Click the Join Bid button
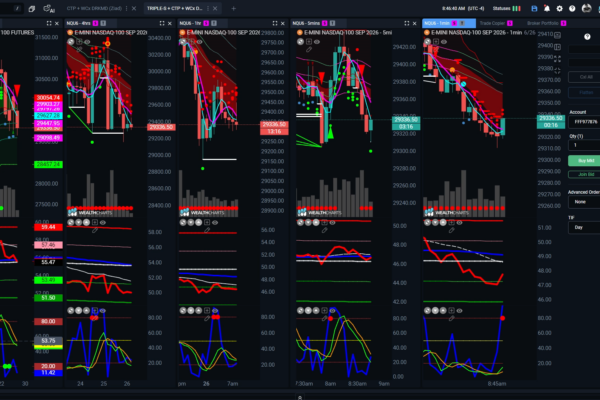The image size is (600, 400). pyautogui.click(x=584, y=174)
